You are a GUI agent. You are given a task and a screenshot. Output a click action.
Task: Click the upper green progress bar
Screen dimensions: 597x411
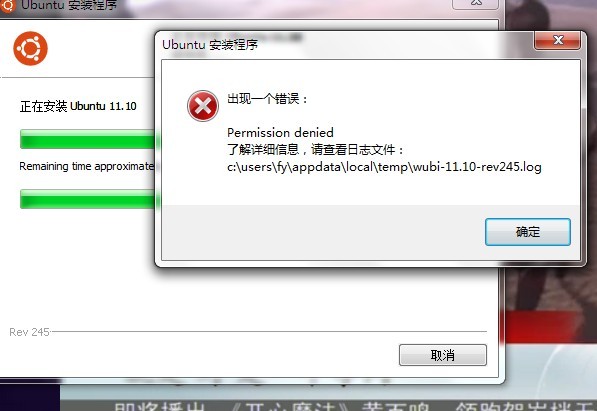pos(88,139)
